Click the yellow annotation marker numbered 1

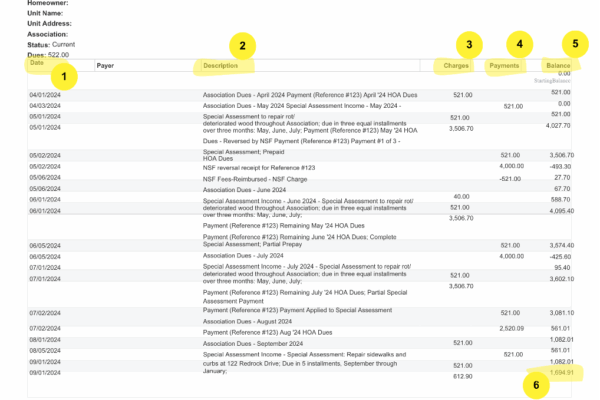pos(64,76)
